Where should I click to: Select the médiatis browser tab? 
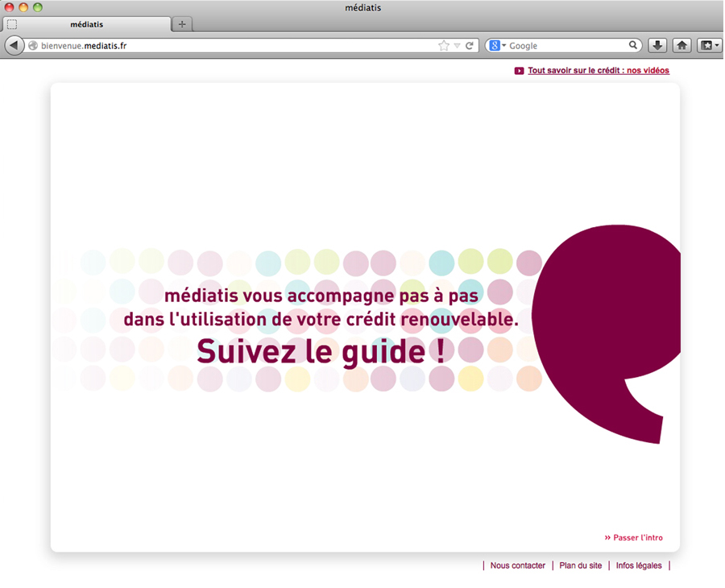(x=87, y=24)
